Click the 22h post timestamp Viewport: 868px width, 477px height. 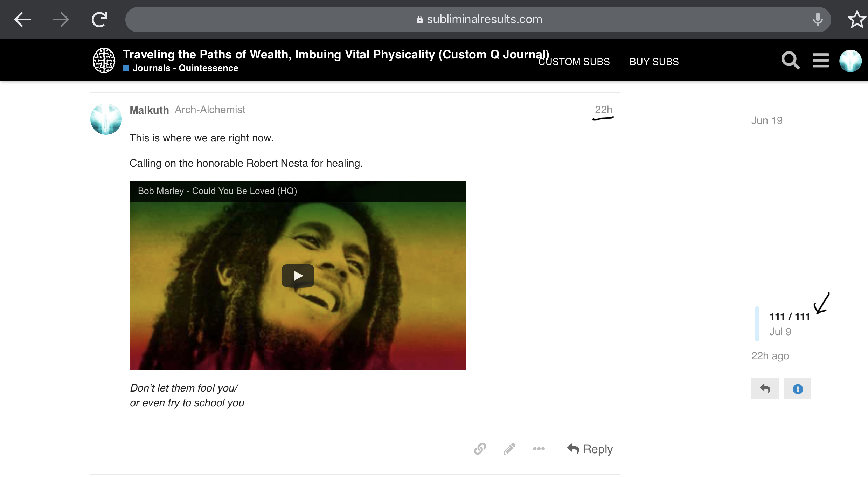pyautogui.click(x=603, y=110)
